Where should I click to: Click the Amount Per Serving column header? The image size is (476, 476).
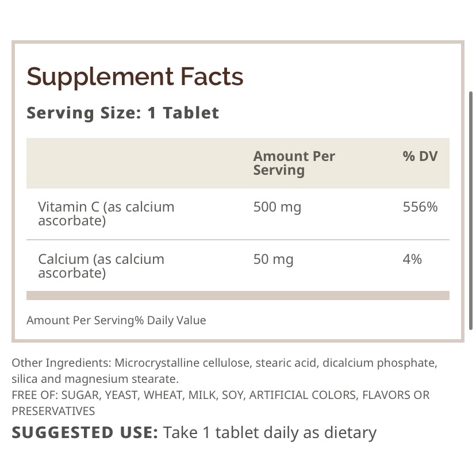click(294, 163)
